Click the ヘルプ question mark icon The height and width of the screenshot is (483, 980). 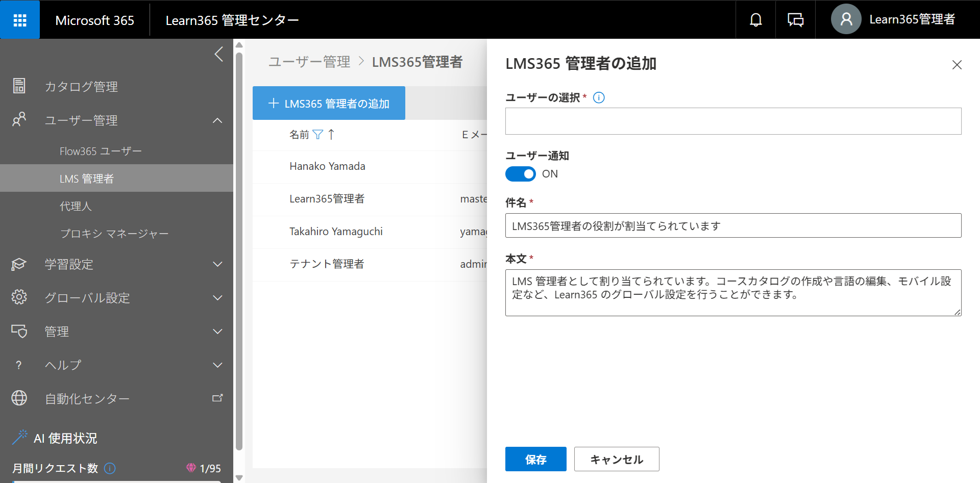[x=19, y=365]
